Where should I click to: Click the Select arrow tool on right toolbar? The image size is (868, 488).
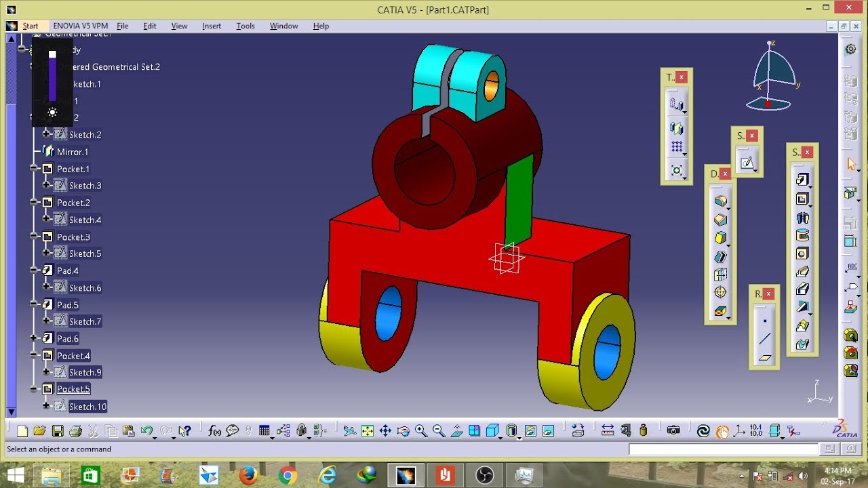[x=852, y=164]
